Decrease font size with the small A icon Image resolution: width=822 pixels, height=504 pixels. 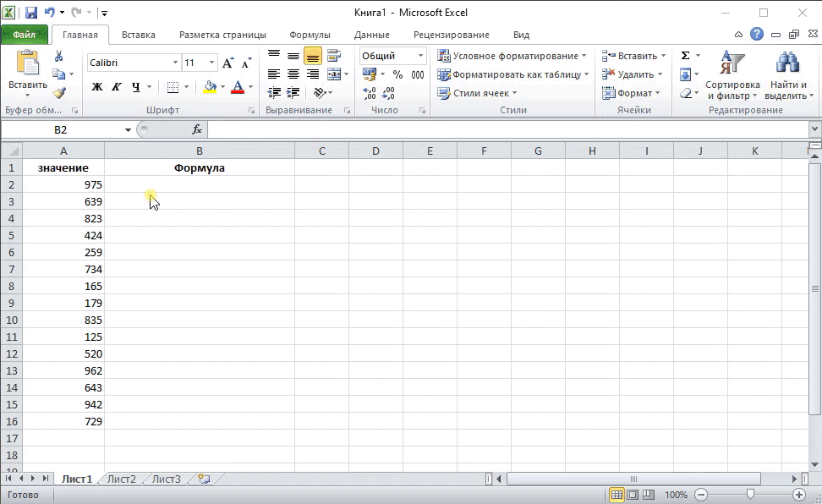(246, 63)
